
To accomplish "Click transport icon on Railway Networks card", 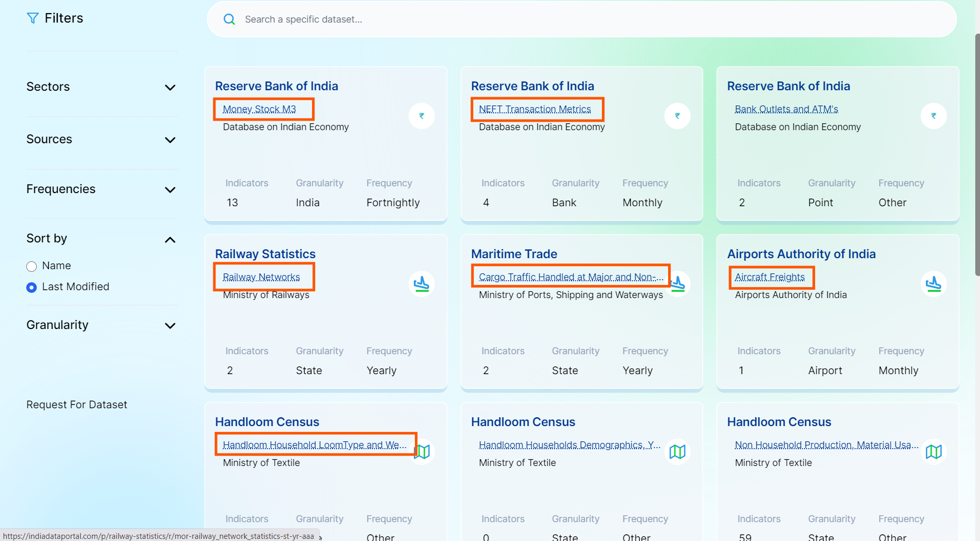I will [x=421, y=284].
